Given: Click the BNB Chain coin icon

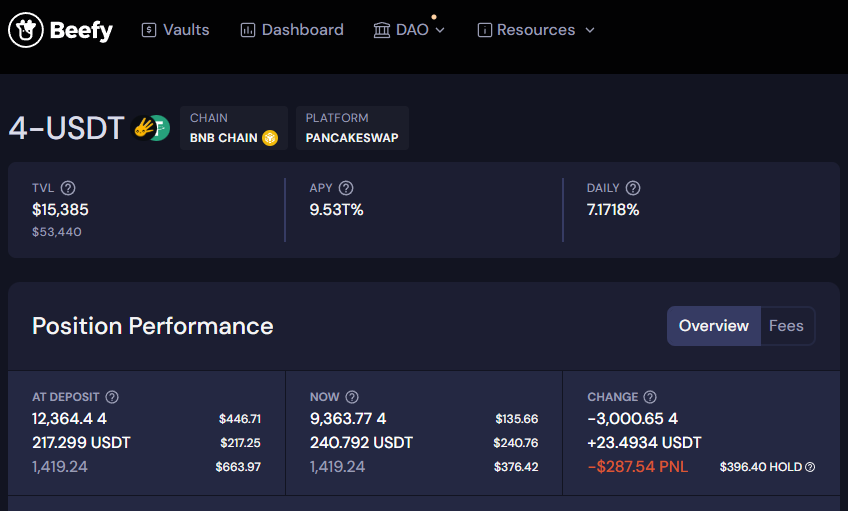Looking at the screenshot, I should click(270, 138).
